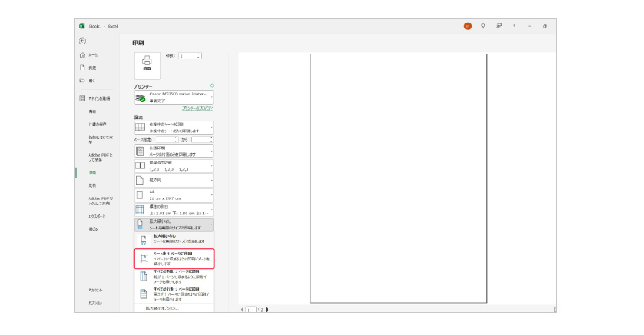Click the large printer 印刷 button

[147, 65]
